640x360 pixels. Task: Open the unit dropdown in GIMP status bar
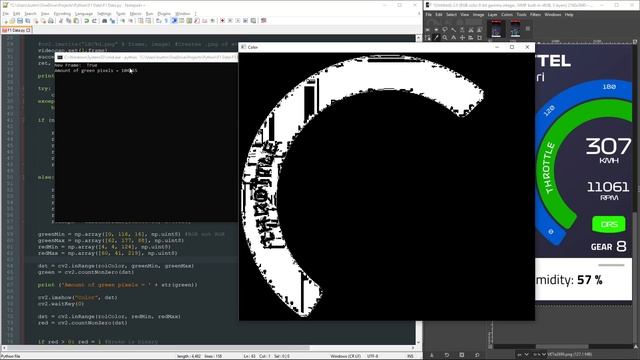tap(522, 354)
